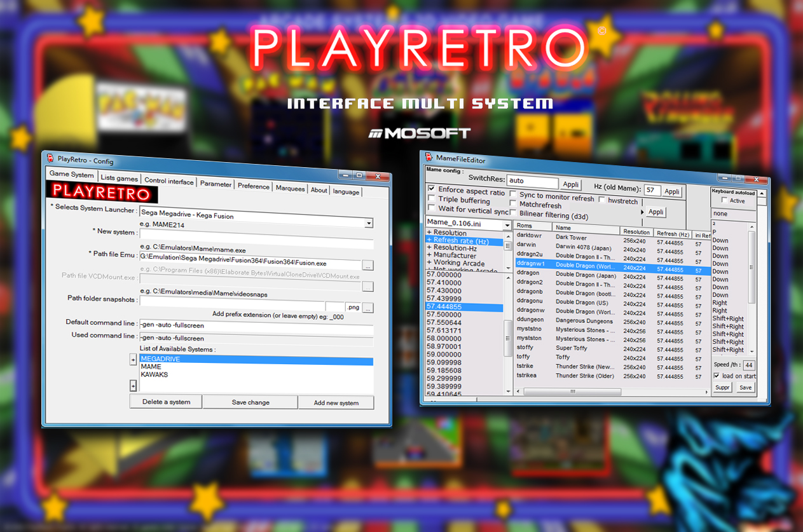Click the neon PlayRetro logo in Config window
The height and width of the screenshot is (532, 803).
pyautogui.click(x=103, y=192)
